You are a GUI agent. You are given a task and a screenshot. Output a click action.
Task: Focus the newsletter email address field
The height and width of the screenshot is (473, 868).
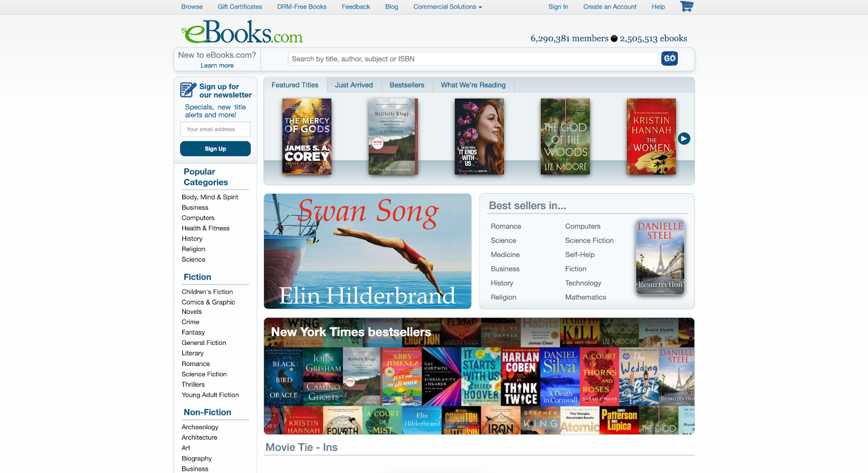(x=215, y=129)
